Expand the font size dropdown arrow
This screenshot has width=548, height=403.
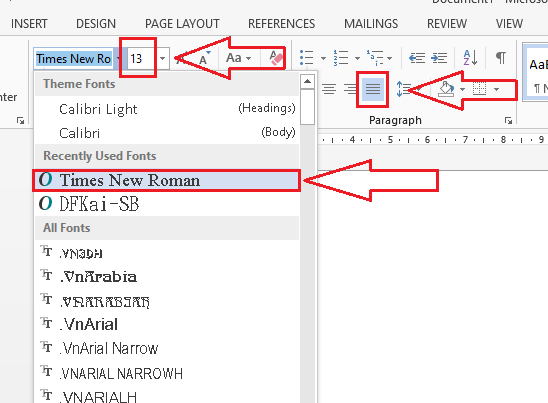pyautogui.click(x=163, y=58)
